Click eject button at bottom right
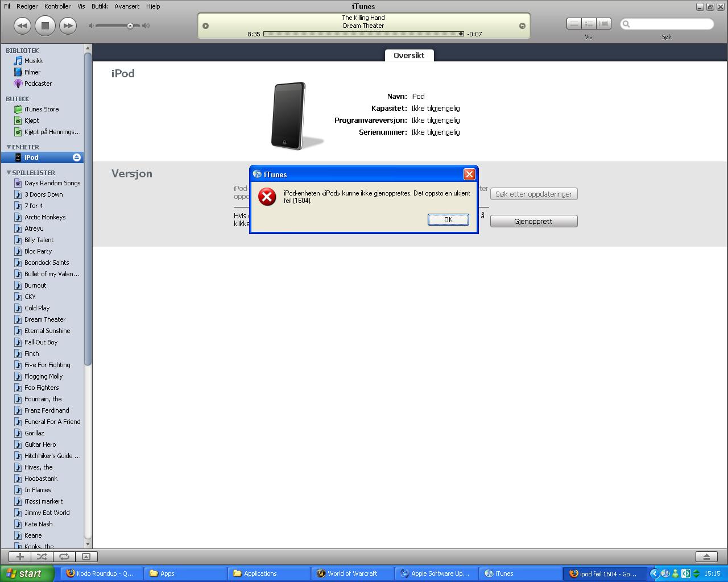The width and height of the screenshot is (728, 582). pos(706,557)
